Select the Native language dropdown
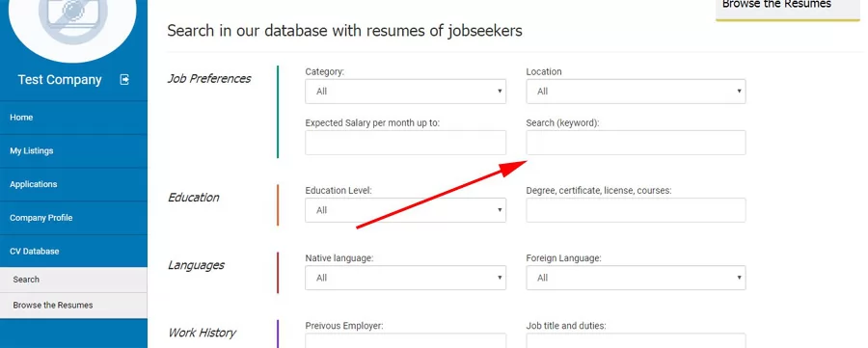This screenshot has width=868, height=348. (x=405, y=278)
